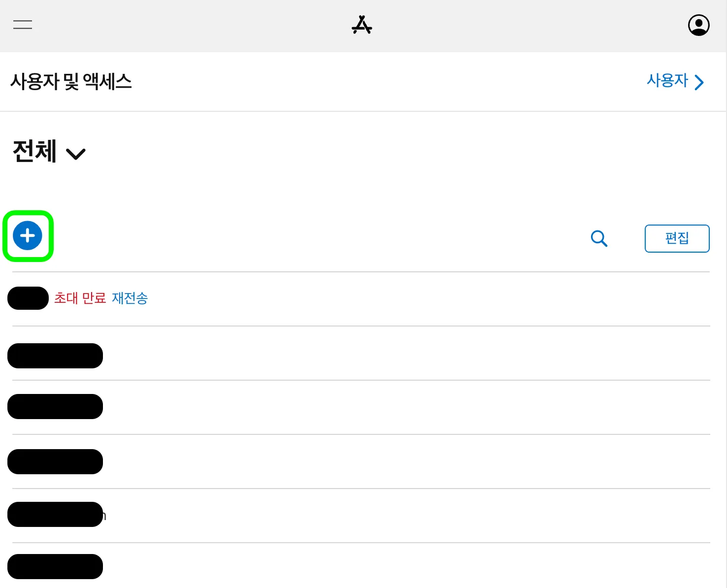This screenshot has width=727, height=588.
Task: Open the second user under the expired invite
Action: point(55,407)
